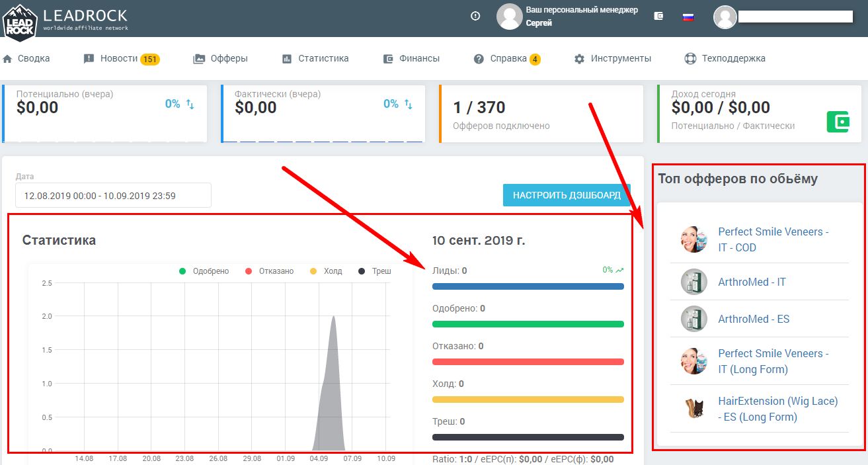Click the home icon beside Сводка

pyautogui.click(x=8, y=58)
